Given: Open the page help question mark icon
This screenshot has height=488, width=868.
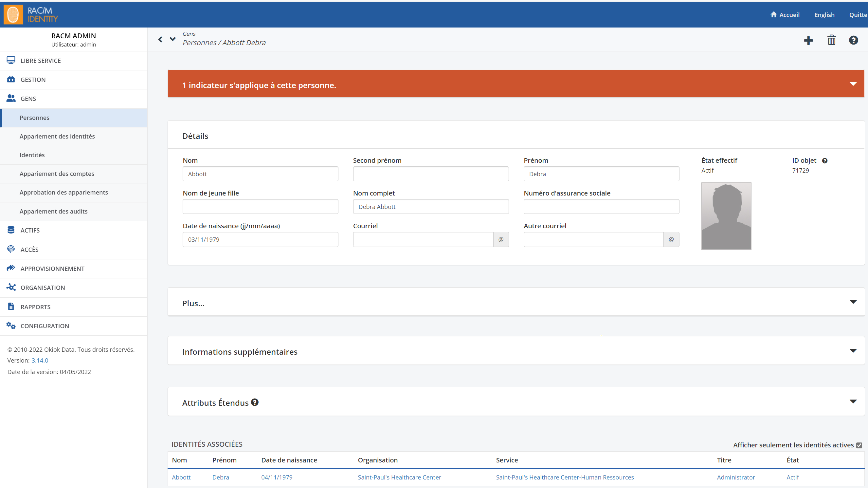Looking at the screenshot, I should [x=853, y=40].
